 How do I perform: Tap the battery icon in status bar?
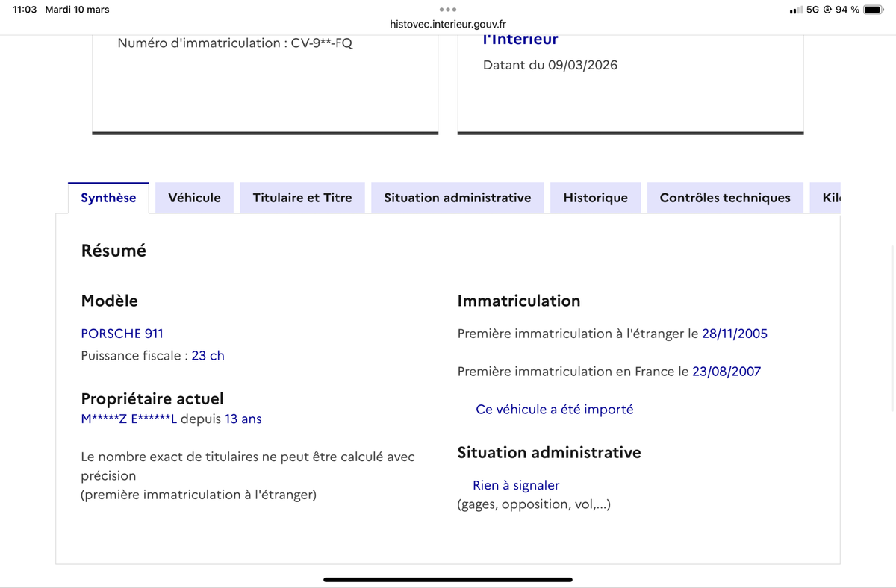coord(873,10)
